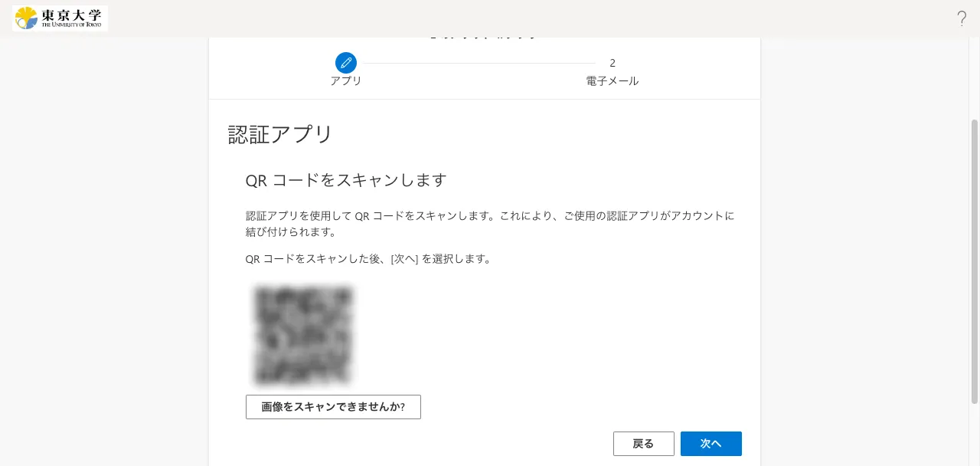This screenshot has width=980, height=466.
Task: Click the progress line between the steps
Action: (x=479, y=63)
